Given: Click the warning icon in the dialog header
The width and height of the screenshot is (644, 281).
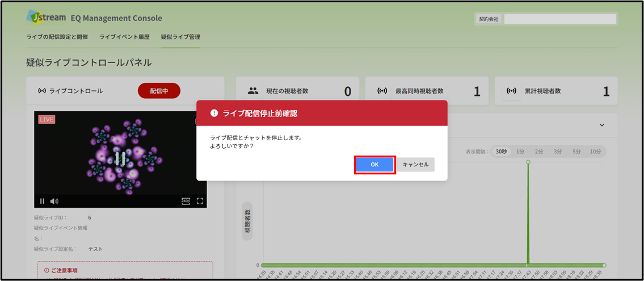Looking at the screenshot, I should click(x=213, y=114).
